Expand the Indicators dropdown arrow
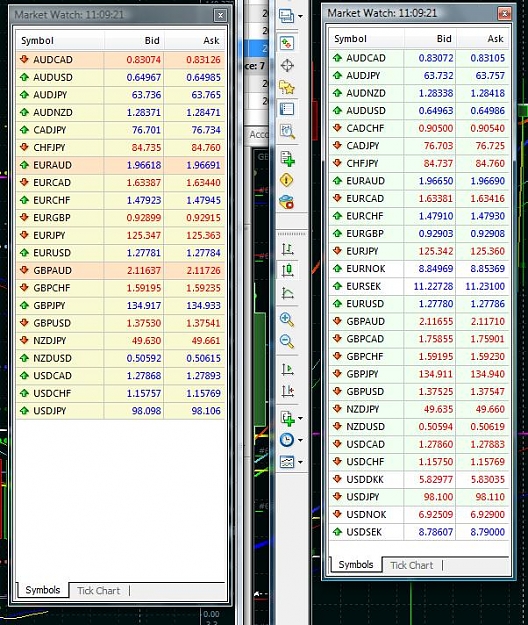This screenshot has width=528, height=625. (300, 418)
